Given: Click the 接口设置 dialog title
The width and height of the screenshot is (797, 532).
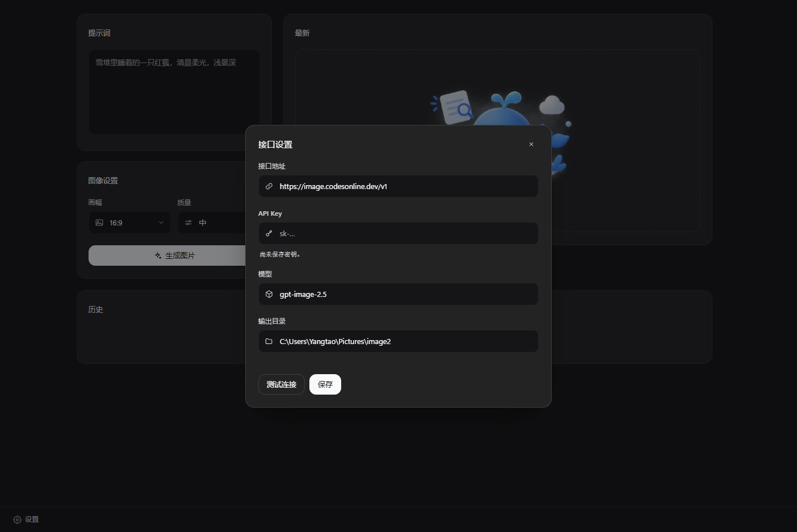Looking at the screenshot, I should coord(275,144).
